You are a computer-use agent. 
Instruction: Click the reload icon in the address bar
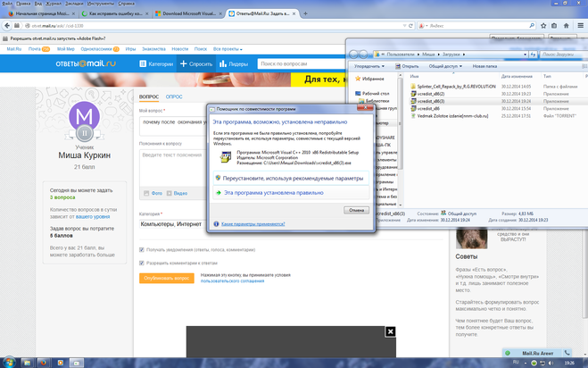pos(410,26)
